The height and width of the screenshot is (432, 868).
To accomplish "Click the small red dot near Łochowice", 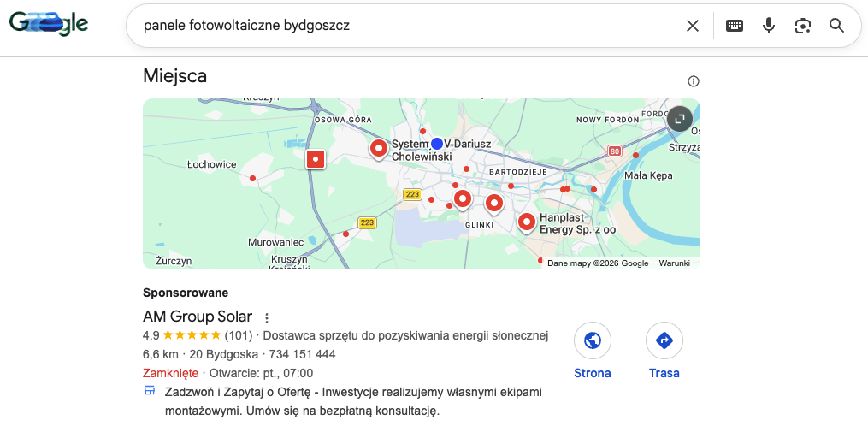I will (252, 178).
